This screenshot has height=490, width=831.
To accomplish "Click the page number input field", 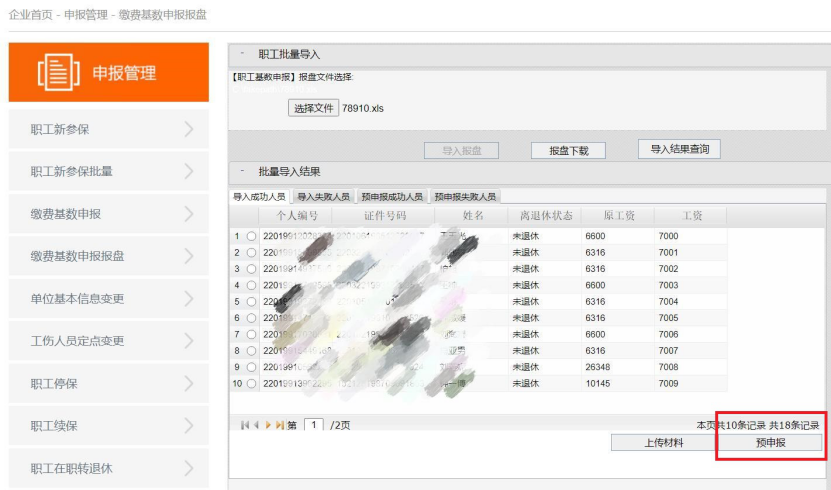I will pyautogui.click(x=313, y=425).
